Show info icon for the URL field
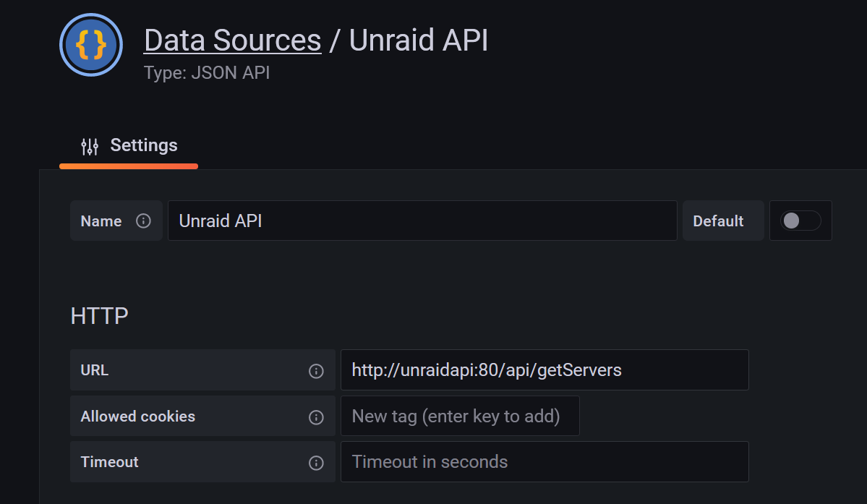 point(316,371)
